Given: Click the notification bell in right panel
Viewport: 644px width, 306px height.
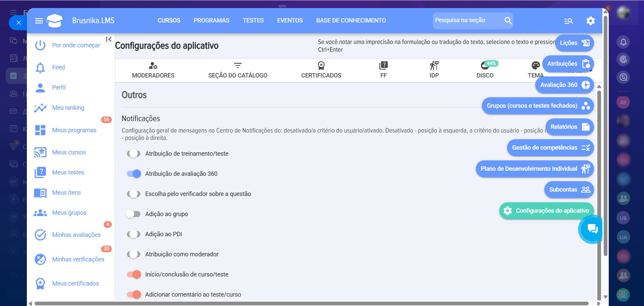Looking at the screenshot, I should coord(623,42).
